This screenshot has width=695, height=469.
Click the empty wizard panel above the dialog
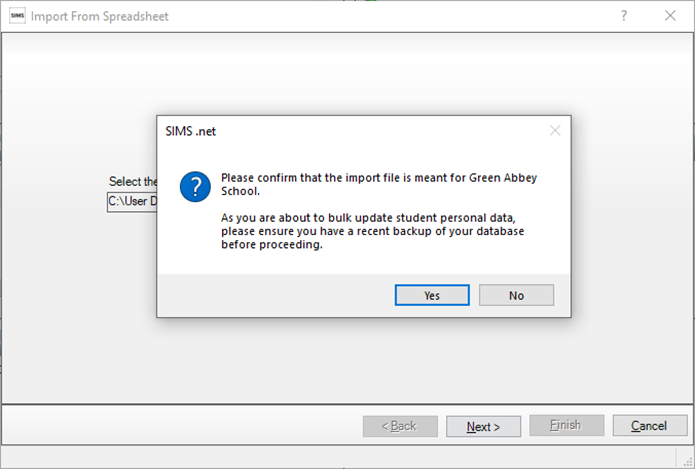(347, 75)
